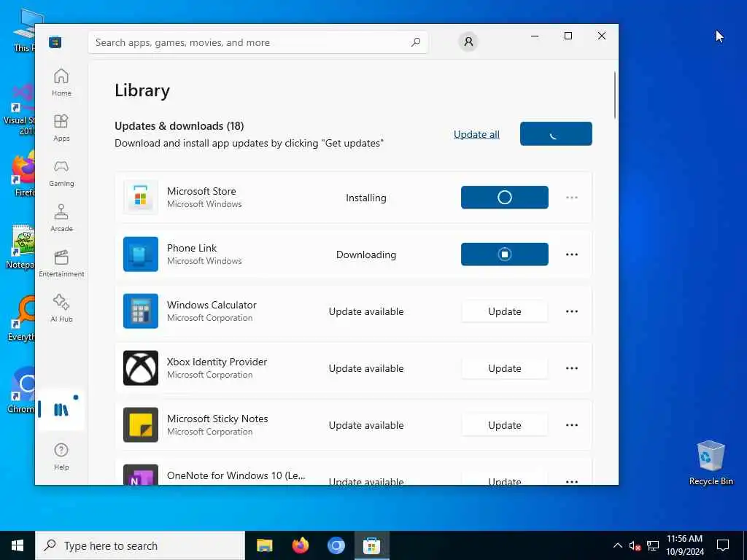
Task: Maximize the Microsoft Store window
Action: tap(568, 36)
